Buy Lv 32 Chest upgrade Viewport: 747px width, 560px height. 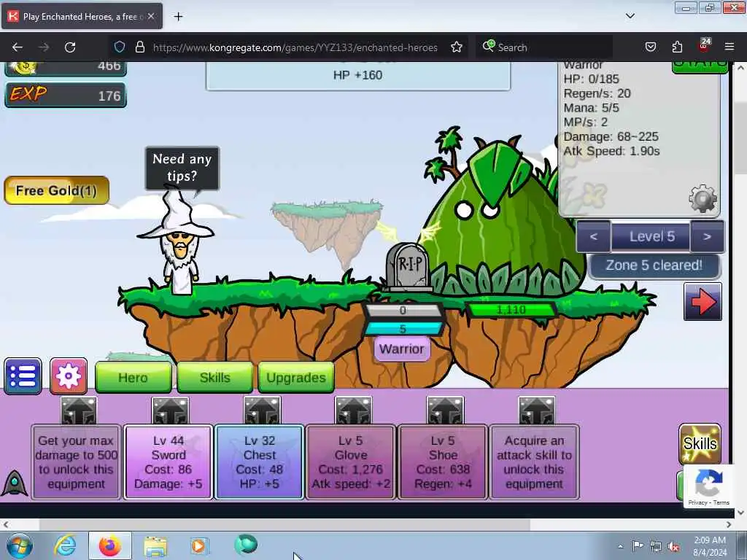click(x=260, y=462)
